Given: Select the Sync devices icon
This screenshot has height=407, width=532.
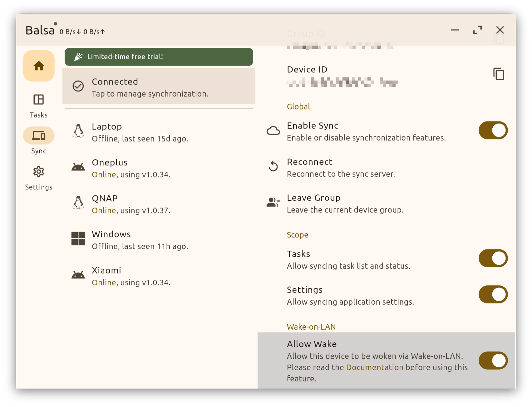Looking at the screenshot, I should (39, 136).
